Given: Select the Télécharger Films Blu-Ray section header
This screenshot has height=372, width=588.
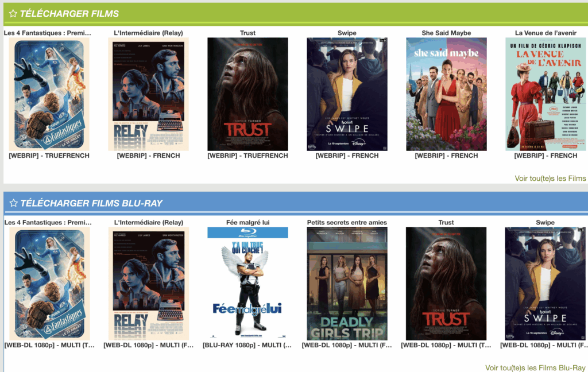Looking at the screenshot, I should coord(91,203).
